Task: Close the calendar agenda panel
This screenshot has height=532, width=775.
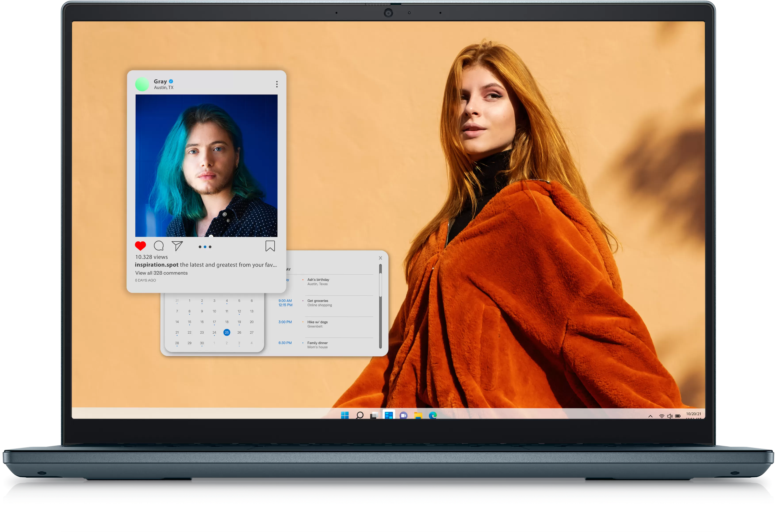Action: (x=381, y=258)
